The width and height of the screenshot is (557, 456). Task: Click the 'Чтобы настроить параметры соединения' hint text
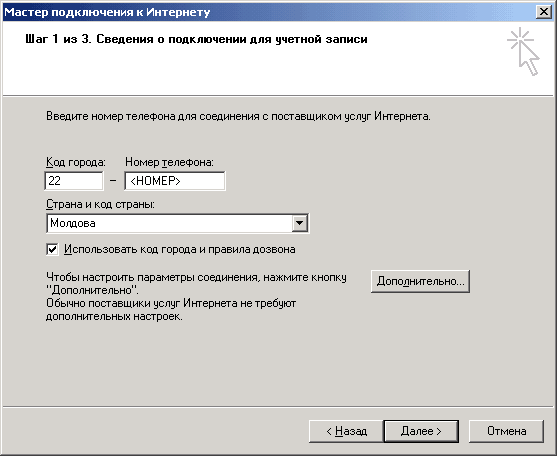(x=196, y=283)
